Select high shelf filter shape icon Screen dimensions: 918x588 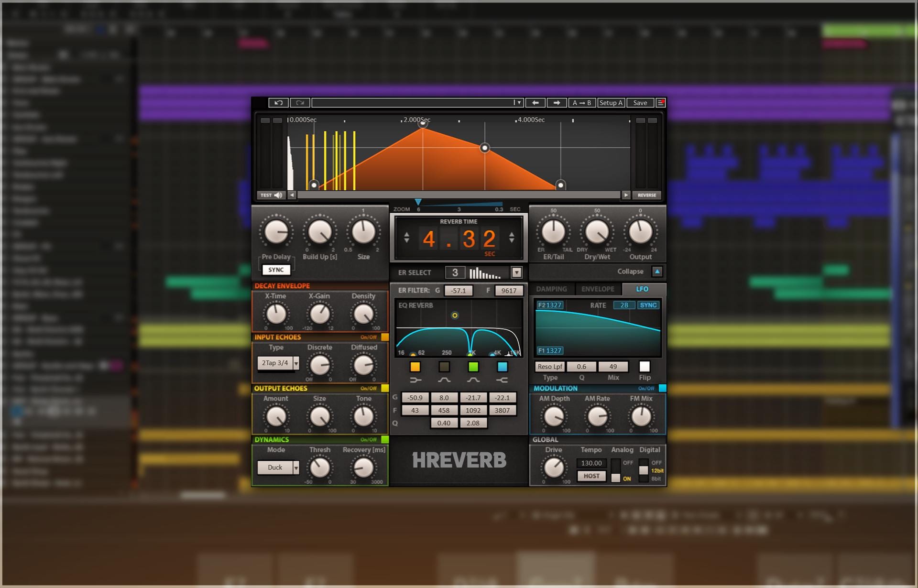click(x=502, y=380)
